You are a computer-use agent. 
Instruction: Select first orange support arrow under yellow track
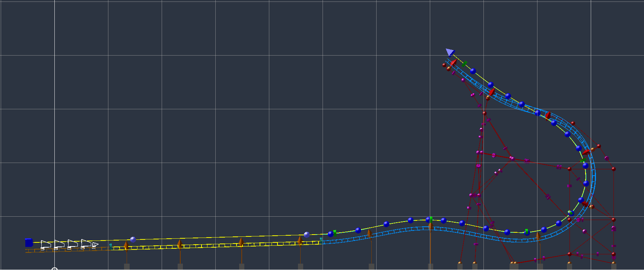click(126, 246)
